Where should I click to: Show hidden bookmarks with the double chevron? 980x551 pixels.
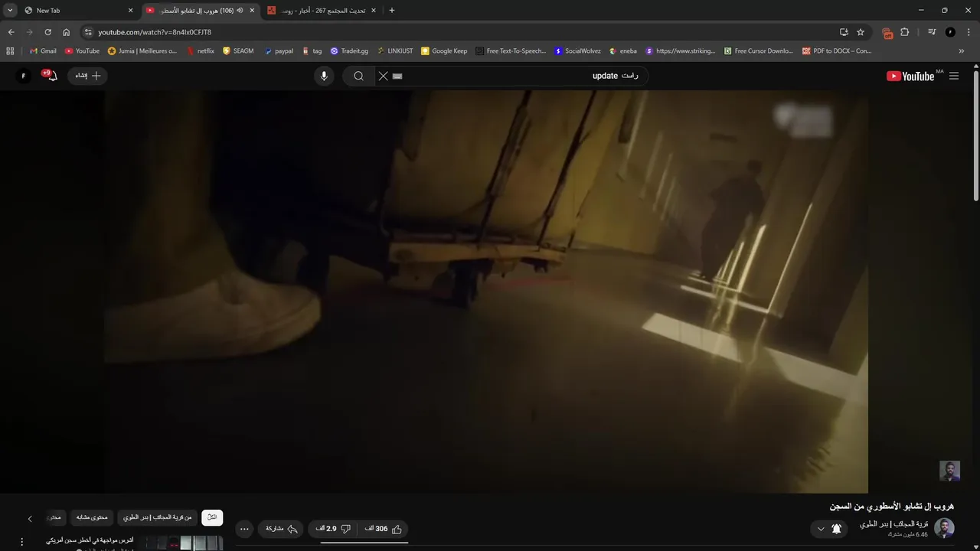(962, 51)
